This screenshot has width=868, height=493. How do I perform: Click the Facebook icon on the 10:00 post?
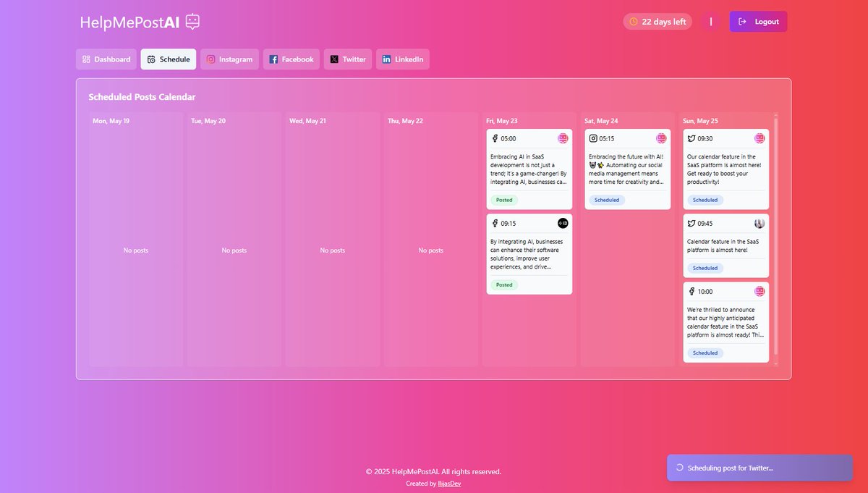[x=692, y=291]
